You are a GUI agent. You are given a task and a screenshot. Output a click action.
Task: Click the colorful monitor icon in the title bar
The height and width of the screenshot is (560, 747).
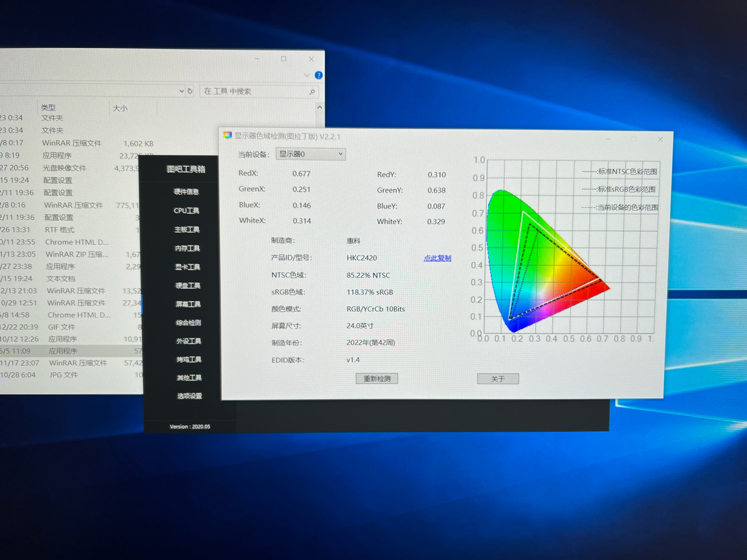[x=228, y=136]
